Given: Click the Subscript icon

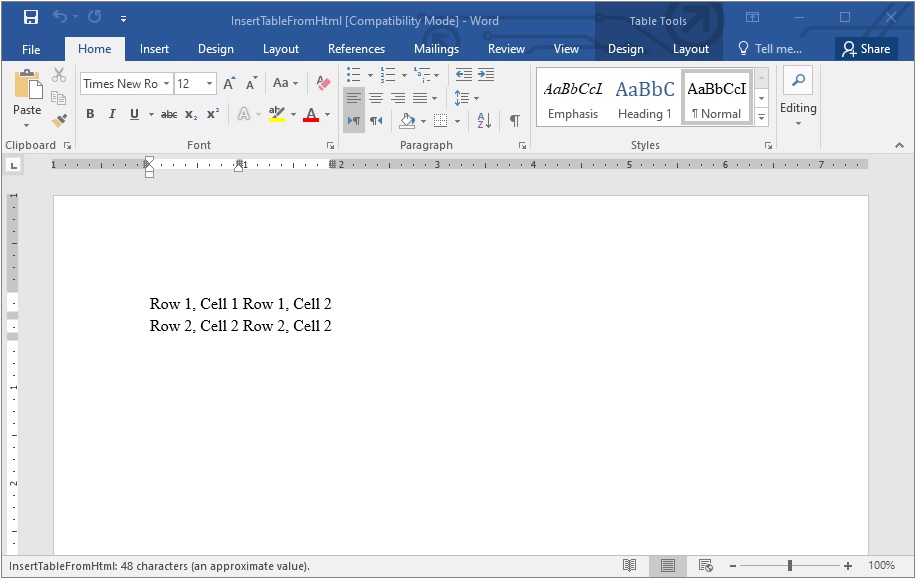Looking at the screenshot, I should click(189, 114).
